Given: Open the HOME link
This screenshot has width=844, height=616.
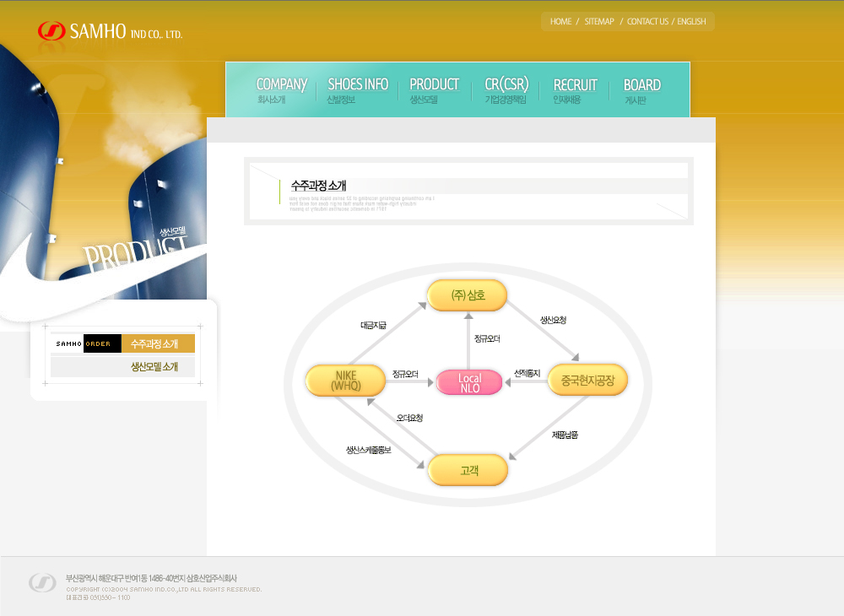Looking at the screenshot, I should tap(560, 22).
